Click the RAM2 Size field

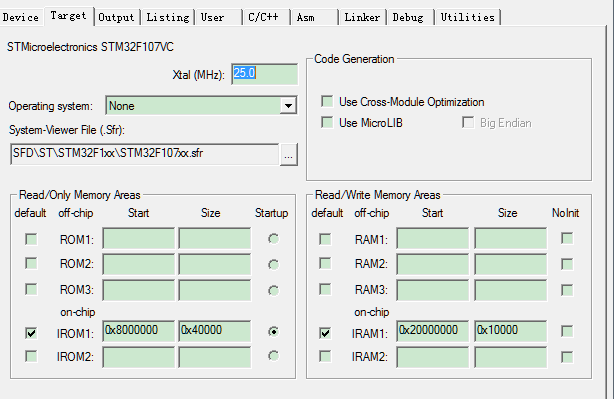pyautogui.click(x=511, y=264)
